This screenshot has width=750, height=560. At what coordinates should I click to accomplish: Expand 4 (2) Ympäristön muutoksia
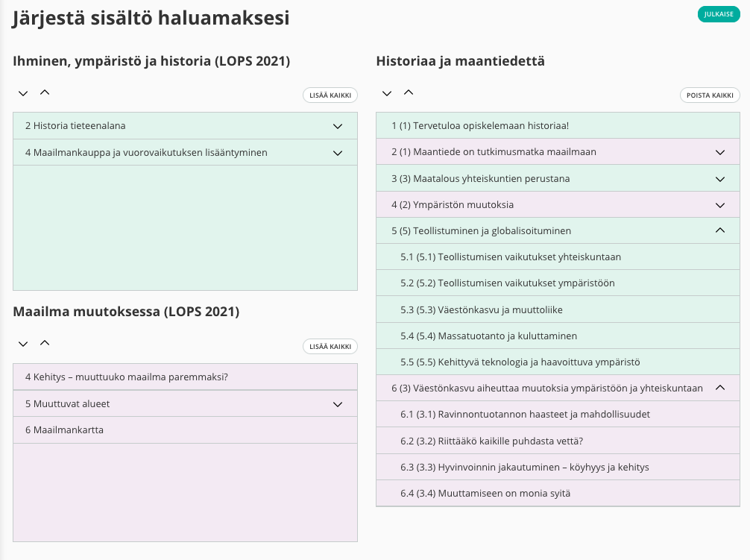(719, 205)
